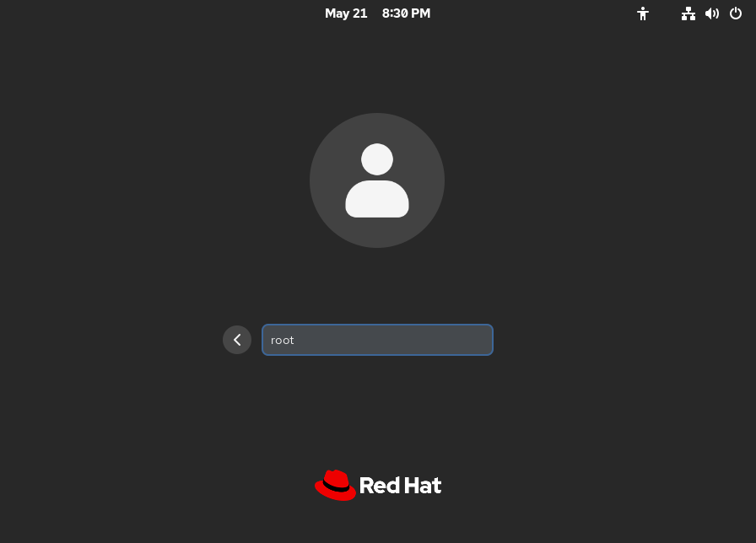The height and width of the screenshot is (543, 756).
Task: Click the "Red Hat" wordmark text
Action: (400, 486)
